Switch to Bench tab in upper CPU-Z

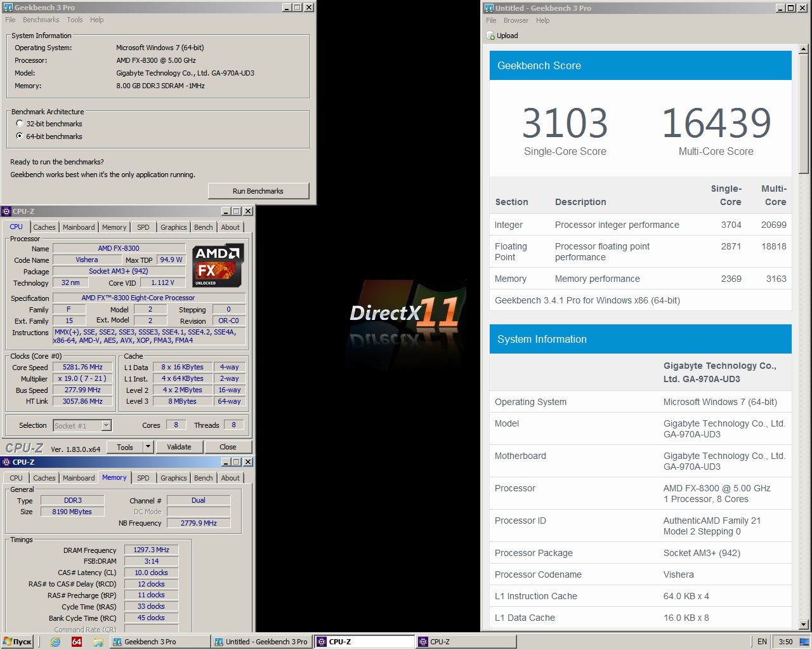coord(204,227)
